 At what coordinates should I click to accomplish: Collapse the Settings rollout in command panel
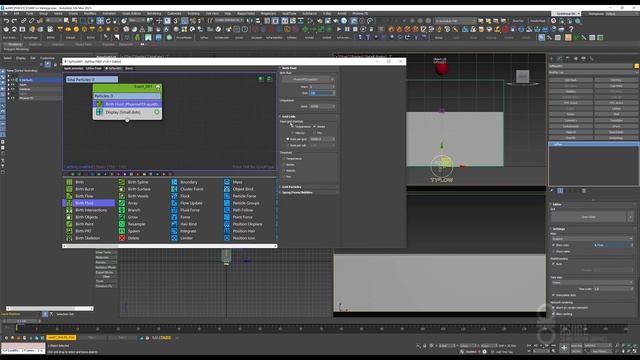click(593, 229)
